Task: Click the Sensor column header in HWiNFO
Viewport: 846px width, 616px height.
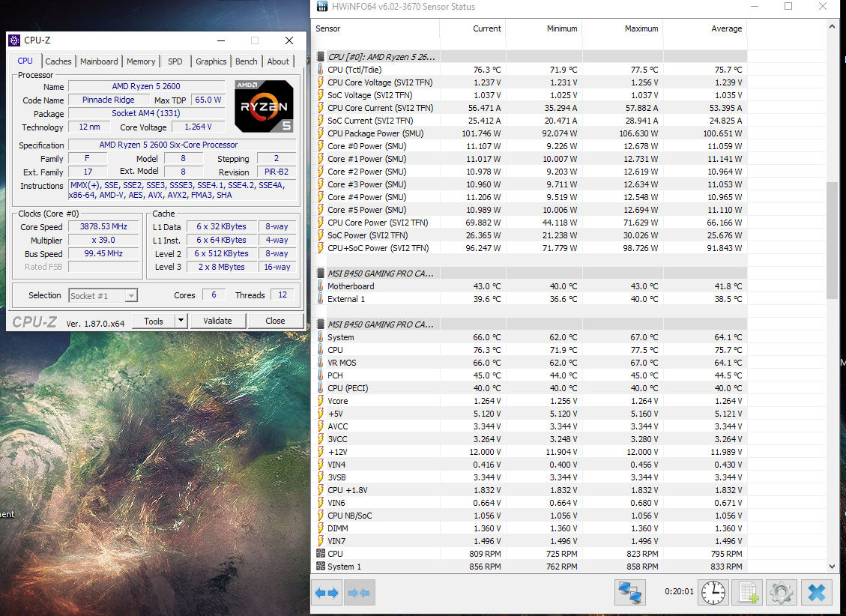Action: point(375,28)
